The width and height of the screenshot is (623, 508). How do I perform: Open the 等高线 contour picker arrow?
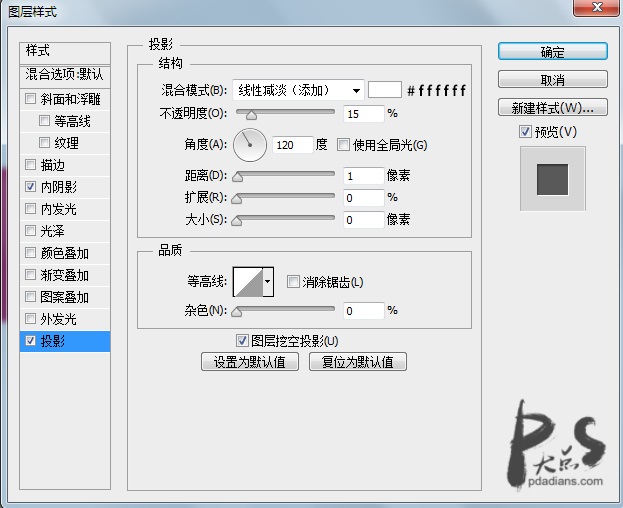pyautogui.click(x=268, y=282)
